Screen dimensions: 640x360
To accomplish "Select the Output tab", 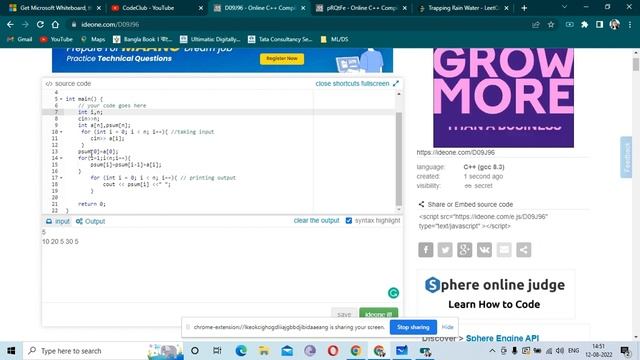I will 91,221.
